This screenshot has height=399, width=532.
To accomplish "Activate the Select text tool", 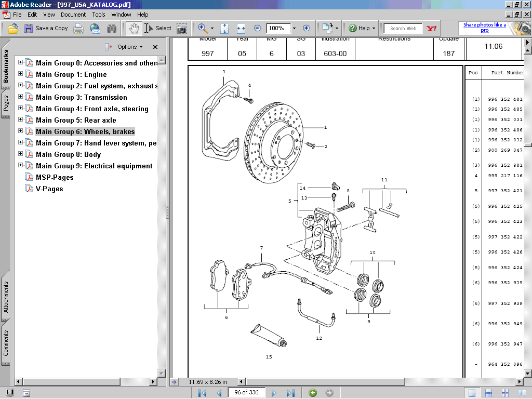I will (158, 29).
